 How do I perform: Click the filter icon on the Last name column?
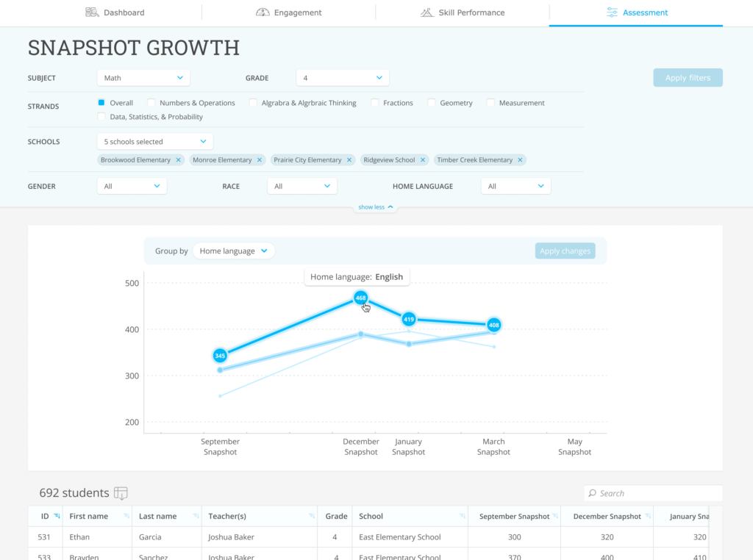coord(194,516)
